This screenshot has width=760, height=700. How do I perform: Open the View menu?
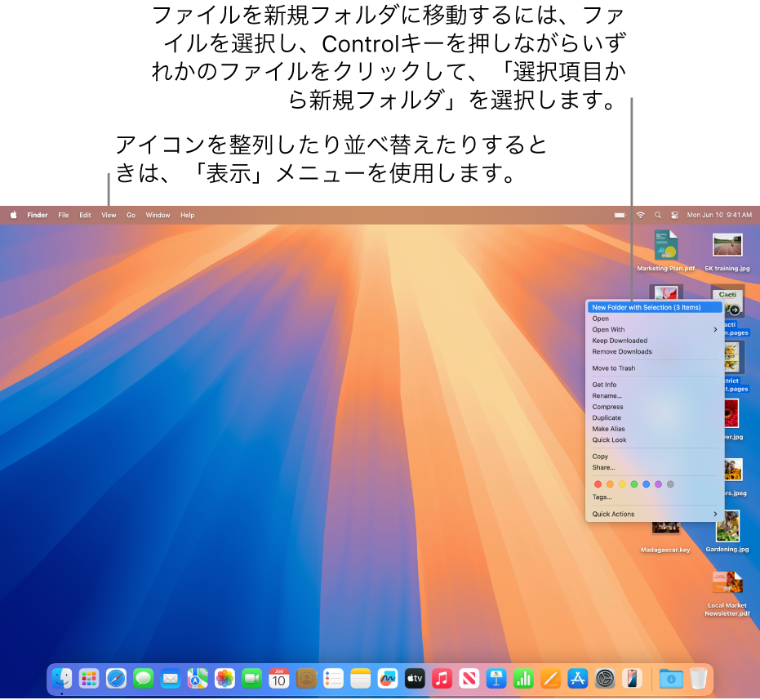(109, 215)
